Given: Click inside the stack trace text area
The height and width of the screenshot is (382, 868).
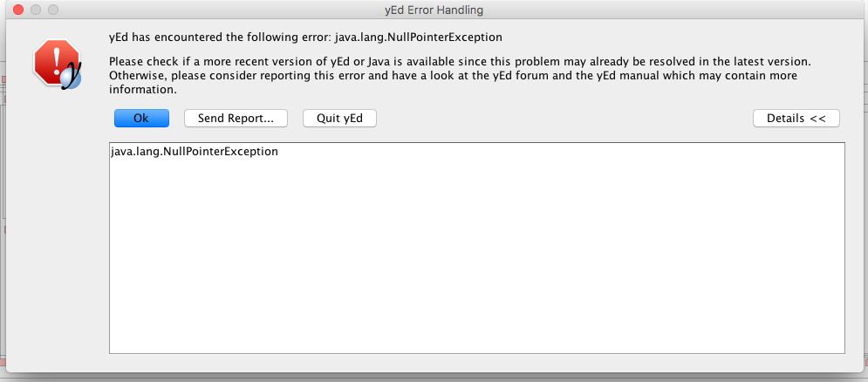Looking at the screenshot, I should point(476,248).
